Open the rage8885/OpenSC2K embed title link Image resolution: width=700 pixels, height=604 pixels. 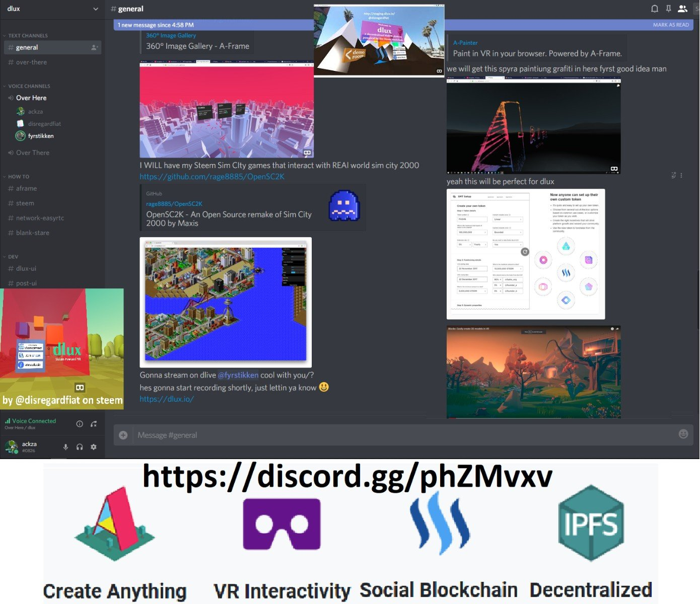(174, 204)
